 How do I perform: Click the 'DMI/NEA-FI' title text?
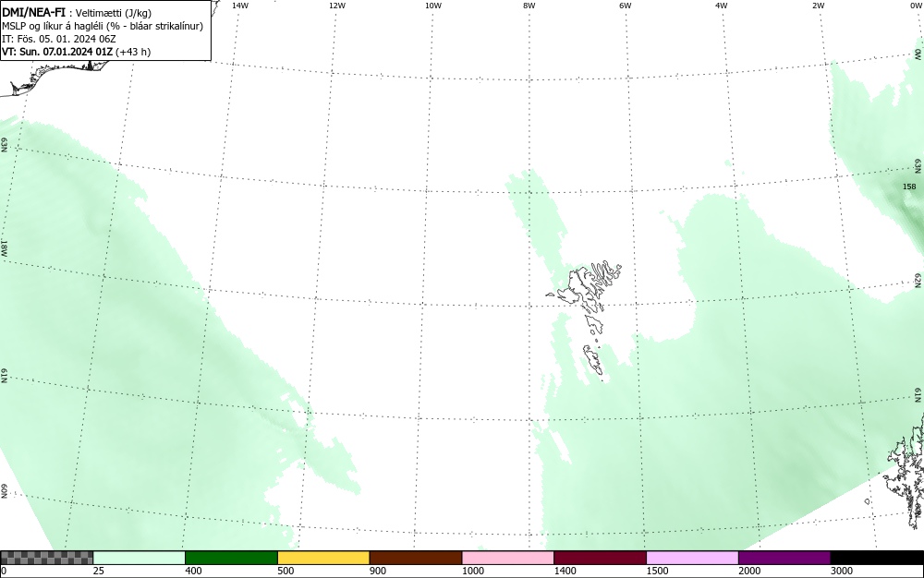(x=33, y=12)
